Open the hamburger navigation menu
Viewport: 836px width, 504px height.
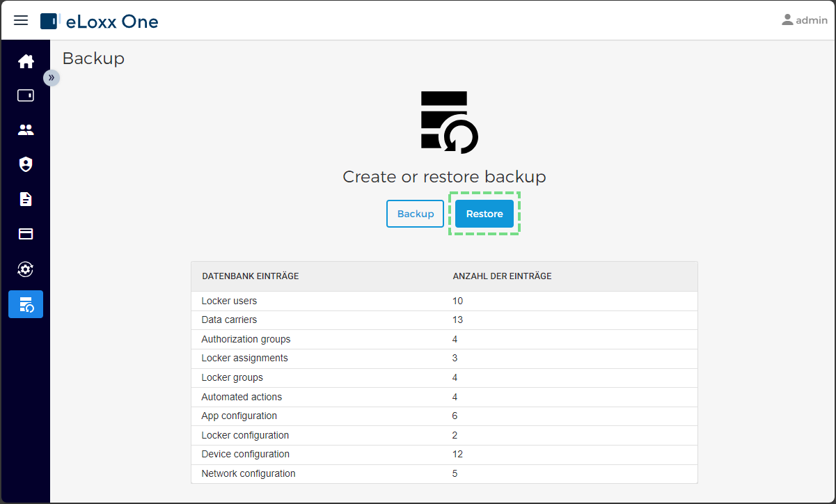21,20
